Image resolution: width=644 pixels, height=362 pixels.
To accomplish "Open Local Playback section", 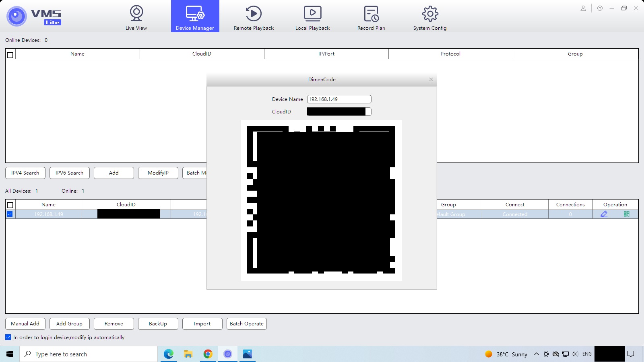I will pyautogui.click(x=312, y=18).
